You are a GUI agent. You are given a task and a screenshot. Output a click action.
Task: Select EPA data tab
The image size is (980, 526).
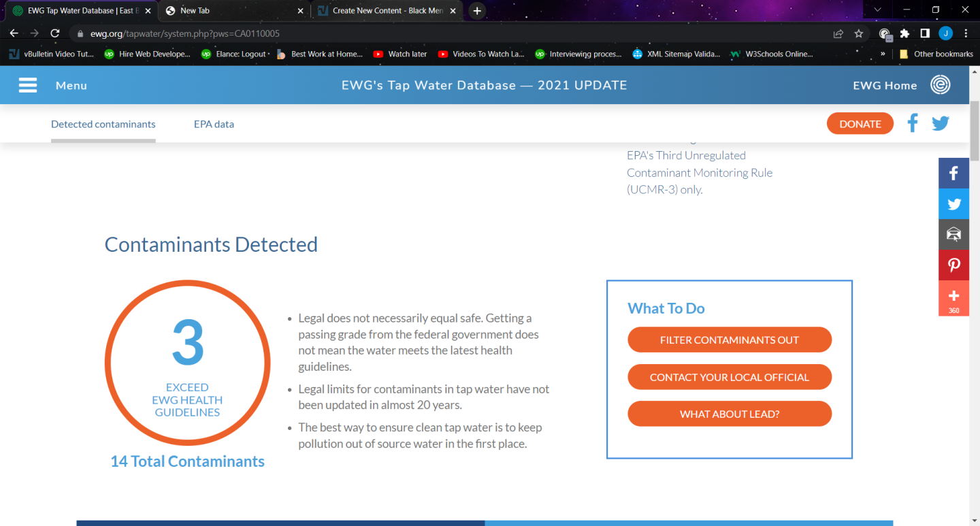click(x=214, y=124)
